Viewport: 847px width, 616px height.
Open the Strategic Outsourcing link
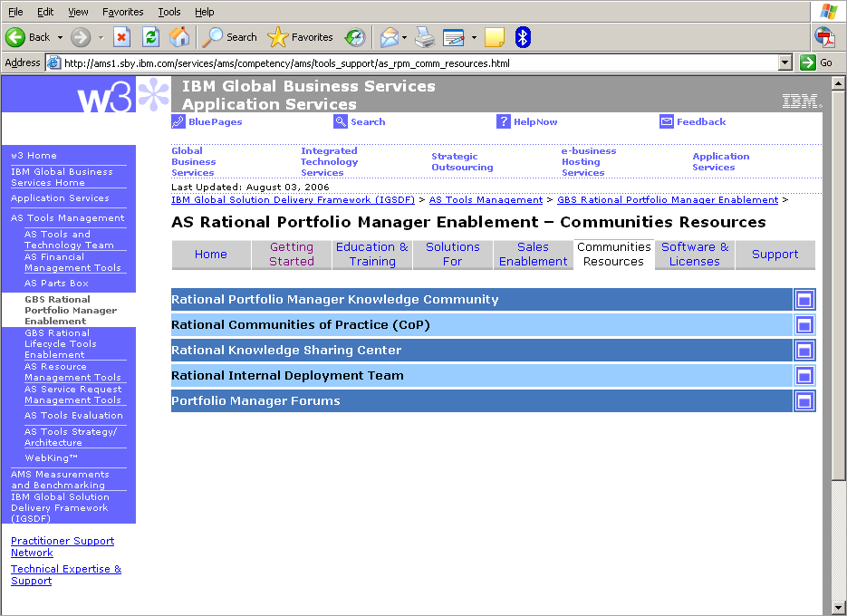click(462, 161)
